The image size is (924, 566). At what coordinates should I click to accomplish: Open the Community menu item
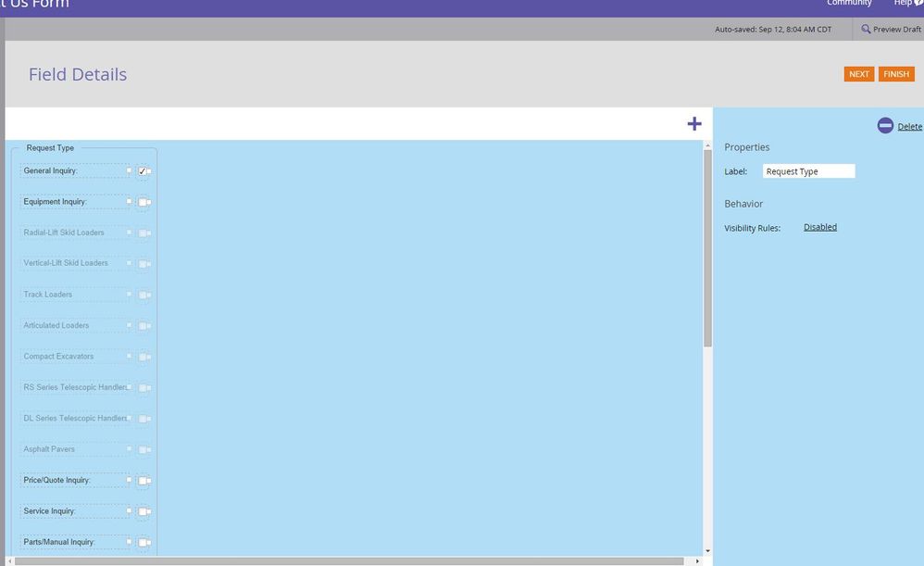click(x=849, y=4)
